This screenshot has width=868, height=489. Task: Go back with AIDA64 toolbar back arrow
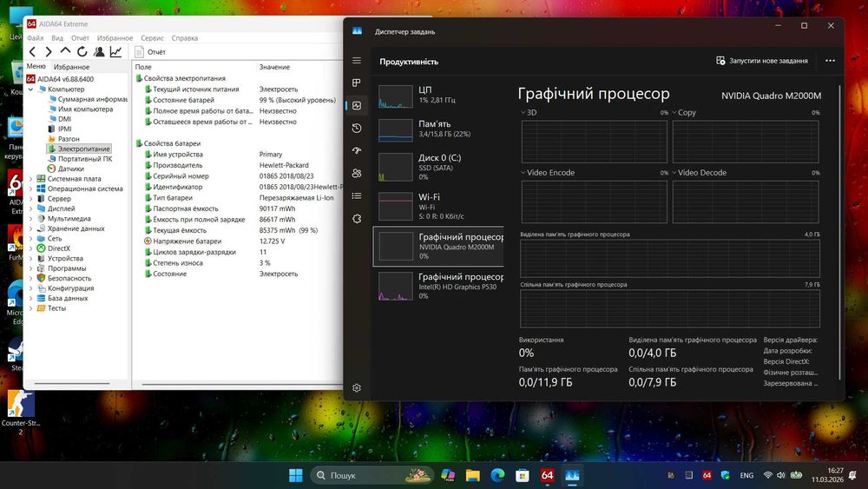coord(33,51)
